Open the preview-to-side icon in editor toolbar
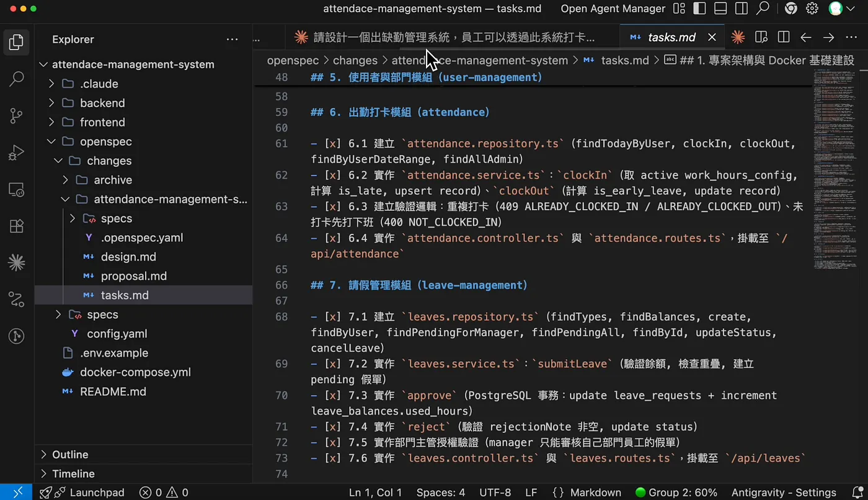The image size is (868, 500). point(761,37)
